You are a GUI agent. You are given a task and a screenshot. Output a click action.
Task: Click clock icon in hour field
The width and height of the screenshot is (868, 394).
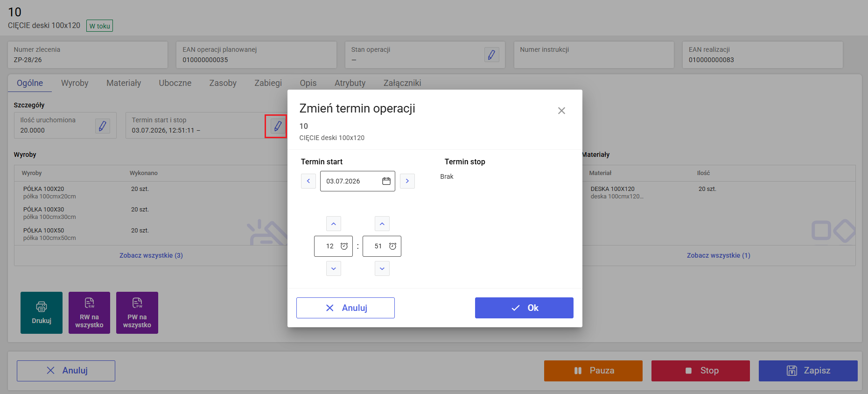click(344, 246)
